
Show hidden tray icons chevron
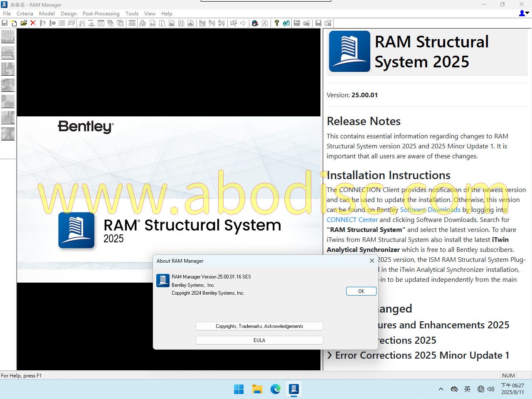(441, 389)
